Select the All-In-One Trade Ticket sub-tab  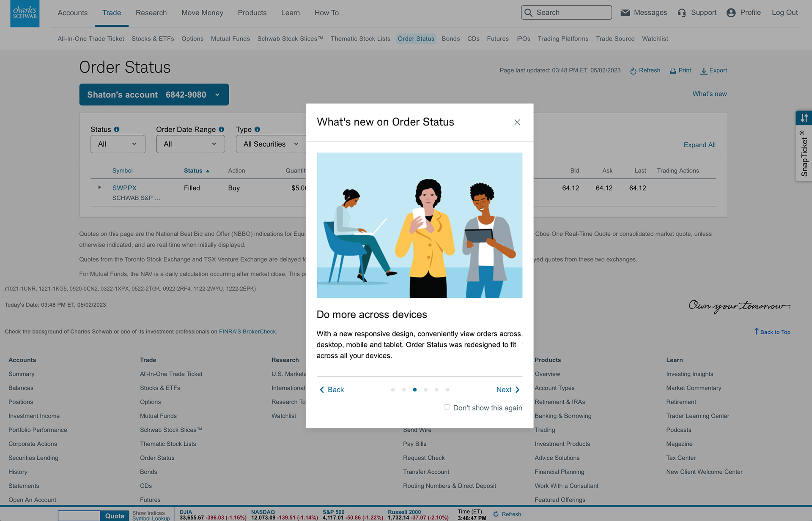click(x=91, y=39)
